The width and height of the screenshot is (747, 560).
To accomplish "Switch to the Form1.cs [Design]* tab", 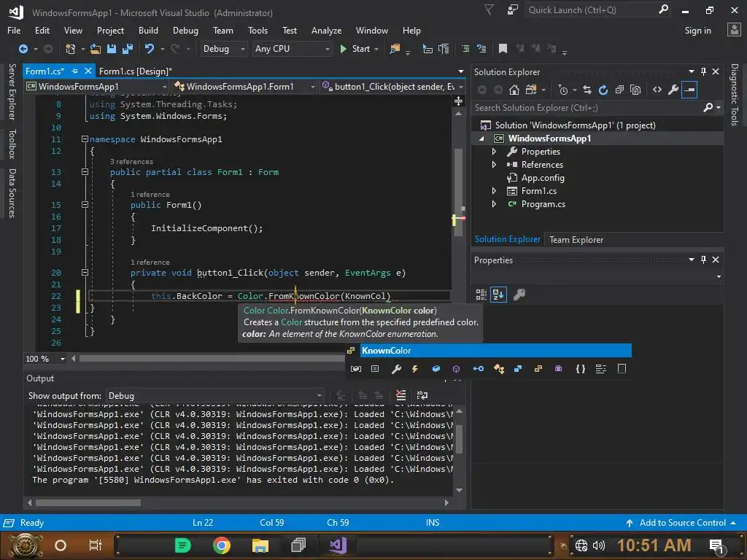I will point(135,71).
